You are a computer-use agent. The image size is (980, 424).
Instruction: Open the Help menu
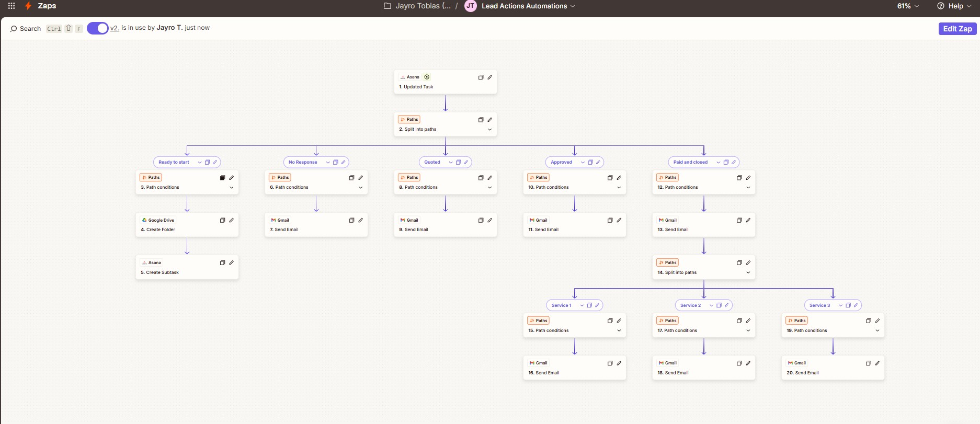coord(954,6)
